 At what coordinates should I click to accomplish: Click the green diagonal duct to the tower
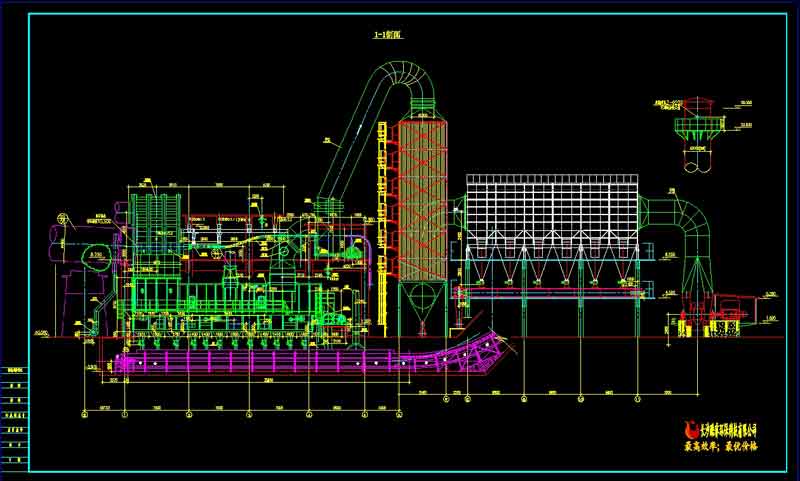pos(345,150)
